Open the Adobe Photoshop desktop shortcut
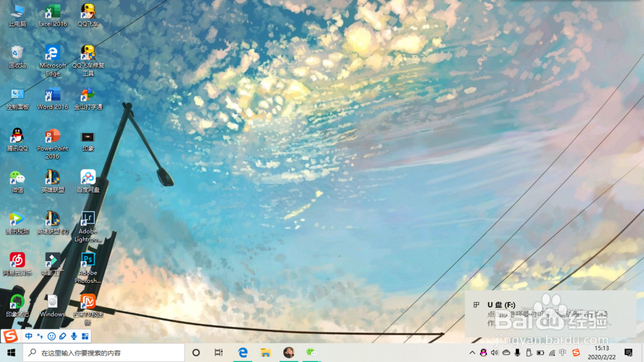Screen dimensions: 644x362 [88, 268]
